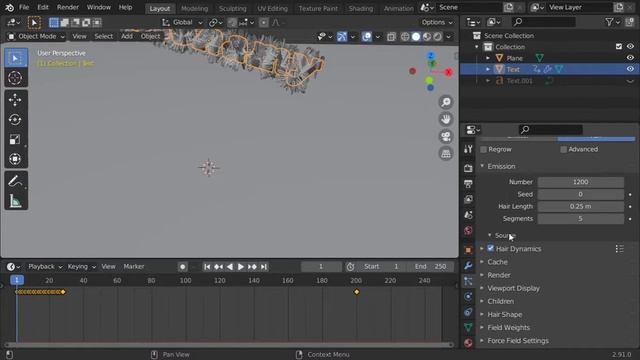This screenshot has height=360, width=640.
Task: Open the Render properties tab
Action: (468, 168)
